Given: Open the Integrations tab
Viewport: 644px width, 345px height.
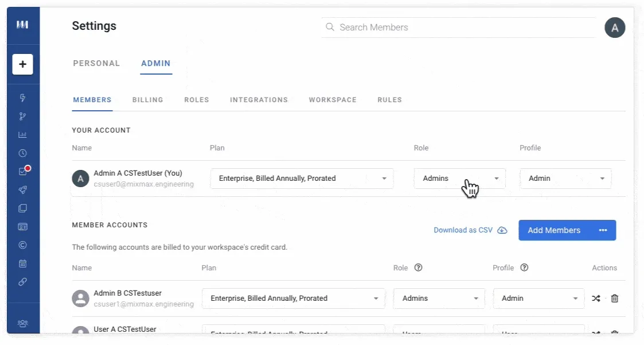Looking at the screenshot, I should (259, 100).
